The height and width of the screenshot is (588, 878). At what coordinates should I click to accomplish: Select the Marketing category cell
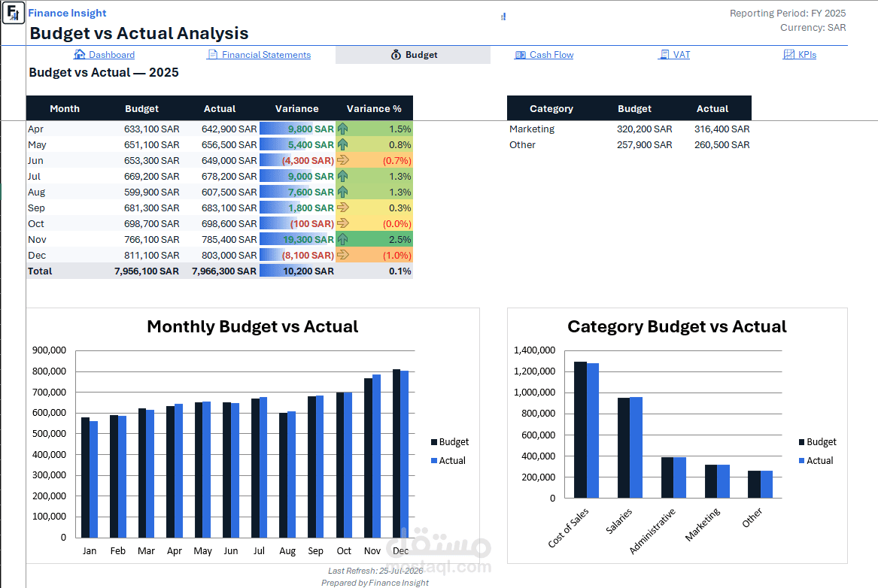click(551, 129)
